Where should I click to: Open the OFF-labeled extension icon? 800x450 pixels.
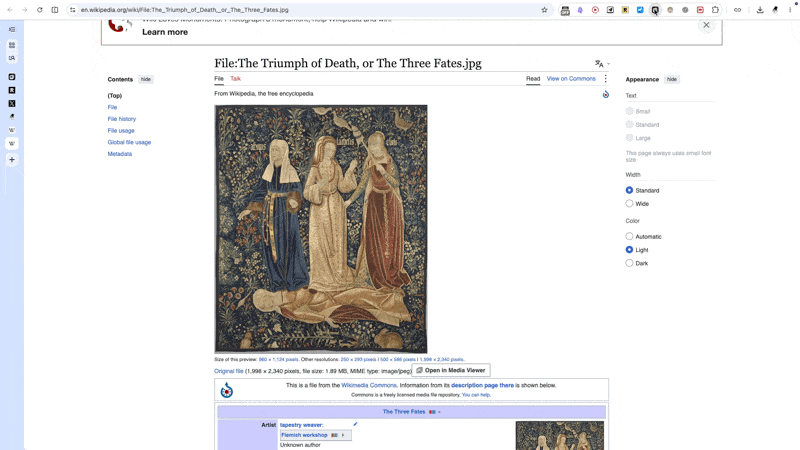(565, 10)
